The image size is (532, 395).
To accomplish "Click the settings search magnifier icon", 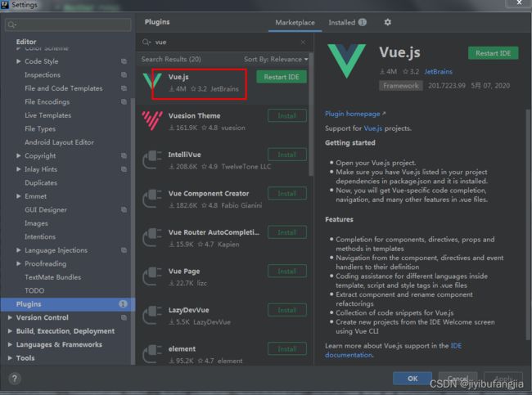I will [11, 25].
